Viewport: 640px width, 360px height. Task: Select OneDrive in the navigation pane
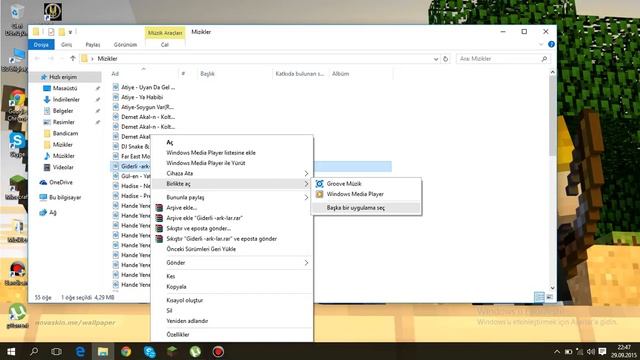[x=60, y=182]
